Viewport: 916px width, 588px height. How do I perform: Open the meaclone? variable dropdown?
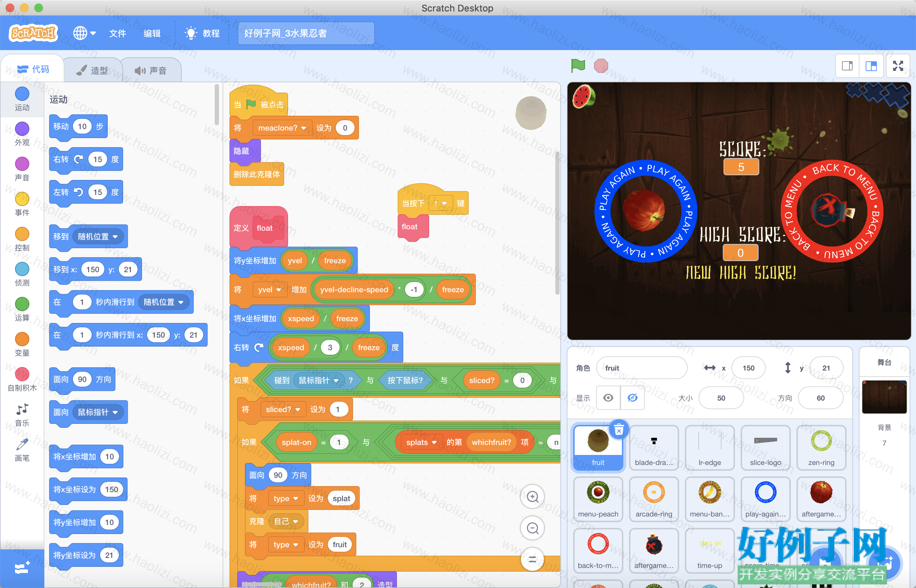282,128
